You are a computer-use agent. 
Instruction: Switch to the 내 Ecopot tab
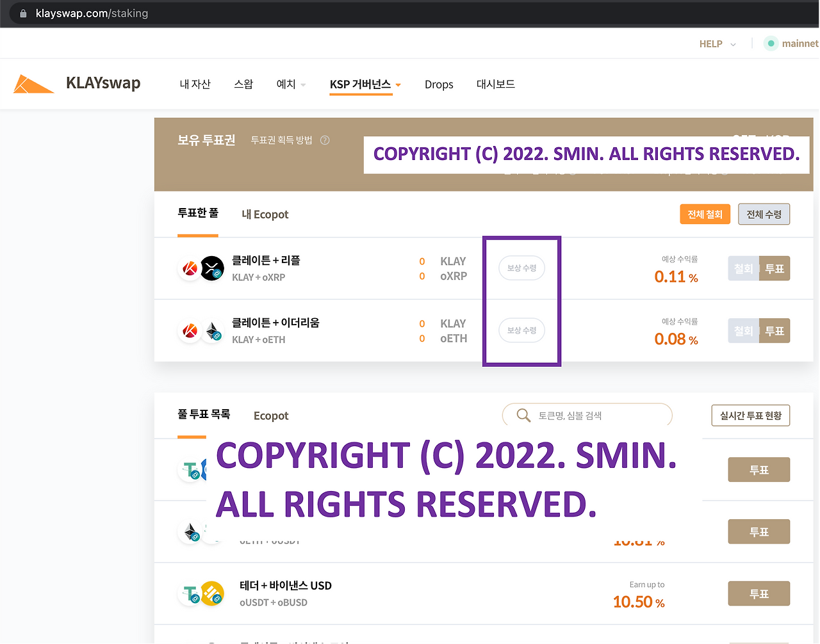coord(265,214)
